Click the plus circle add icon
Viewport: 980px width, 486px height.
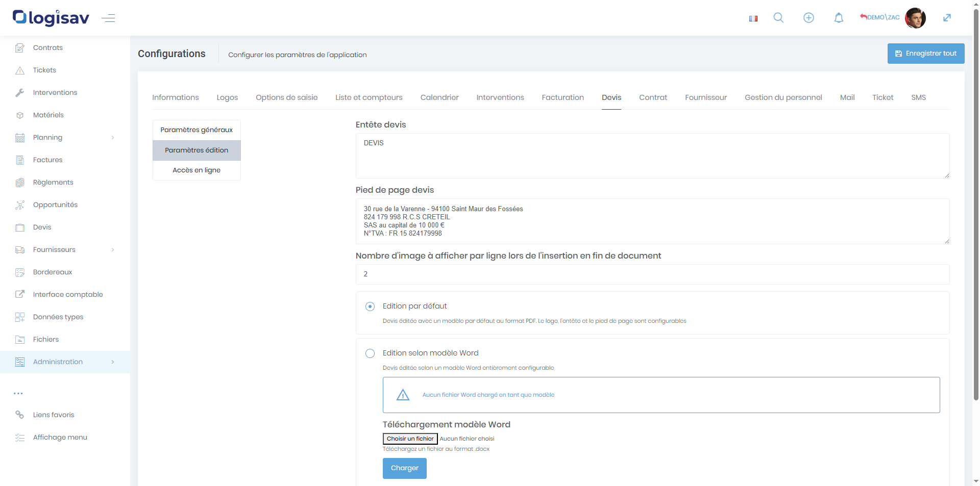click(808, 18)
